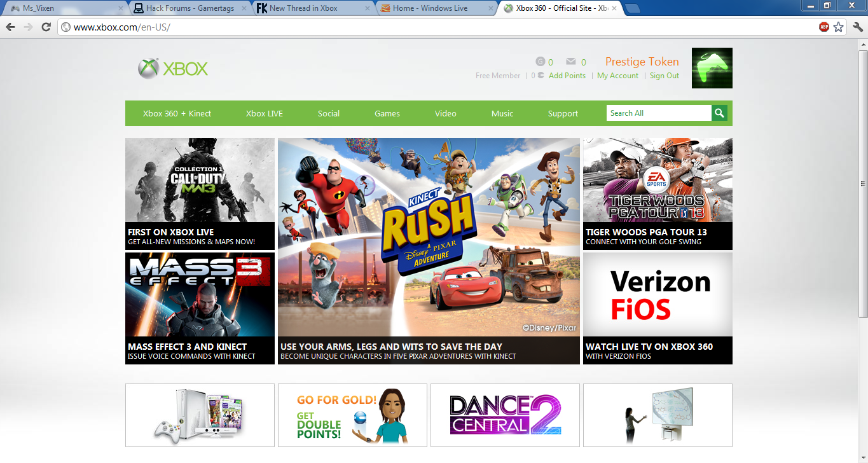Screen dimensions: 868x463
Task: Click the Xbox logo in the header
Action: click(173, 69)
